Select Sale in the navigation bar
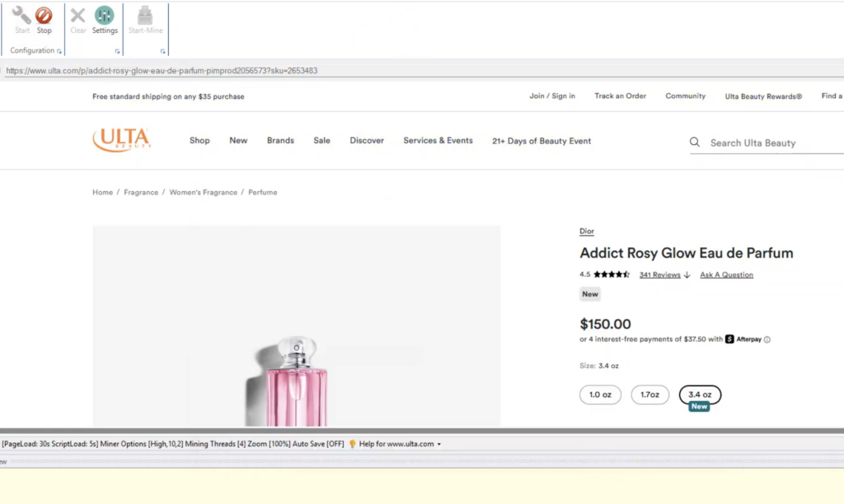The image size is (844, 504). [321, 140]
